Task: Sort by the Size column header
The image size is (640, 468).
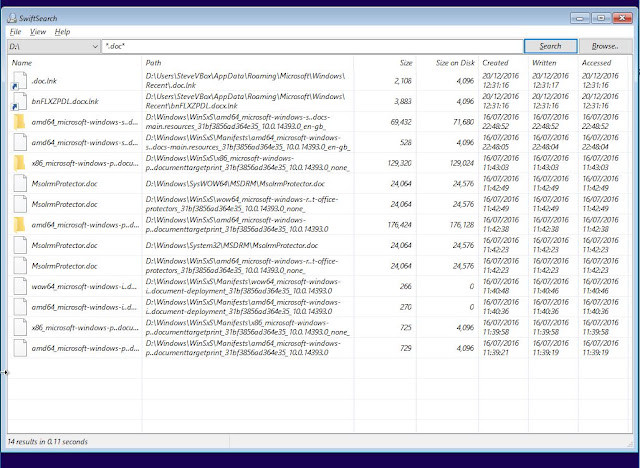Action: (406, 63)
